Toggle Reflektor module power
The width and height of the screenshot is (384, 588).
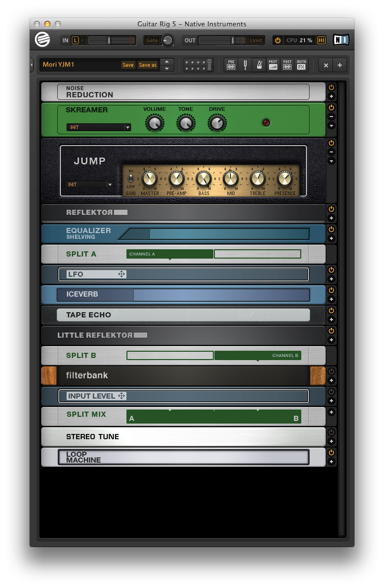coord(331,209)
